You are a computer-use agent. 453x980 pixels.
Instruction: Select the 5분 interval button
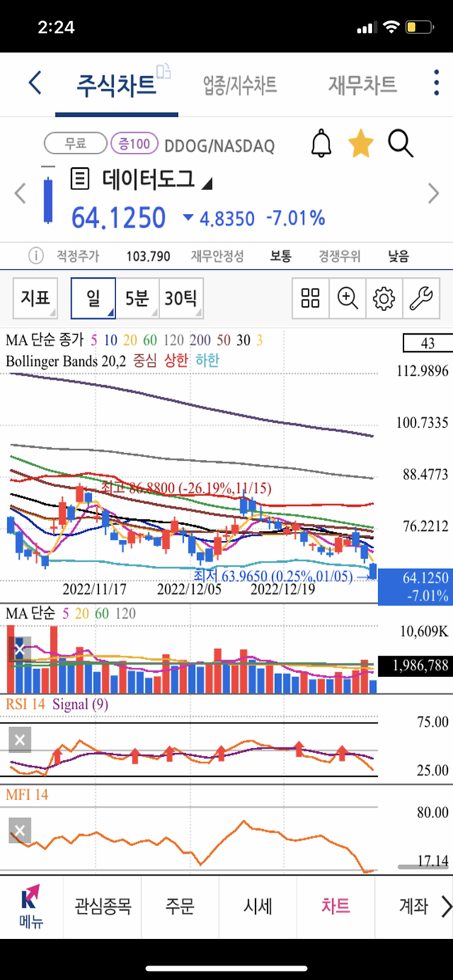pos(137,298)
